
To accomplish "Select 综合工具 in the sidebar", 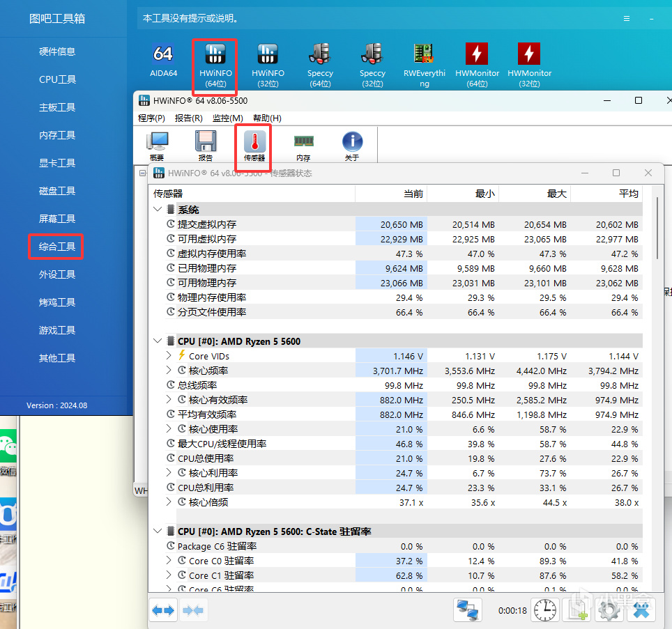I will (x=57, y=246).
